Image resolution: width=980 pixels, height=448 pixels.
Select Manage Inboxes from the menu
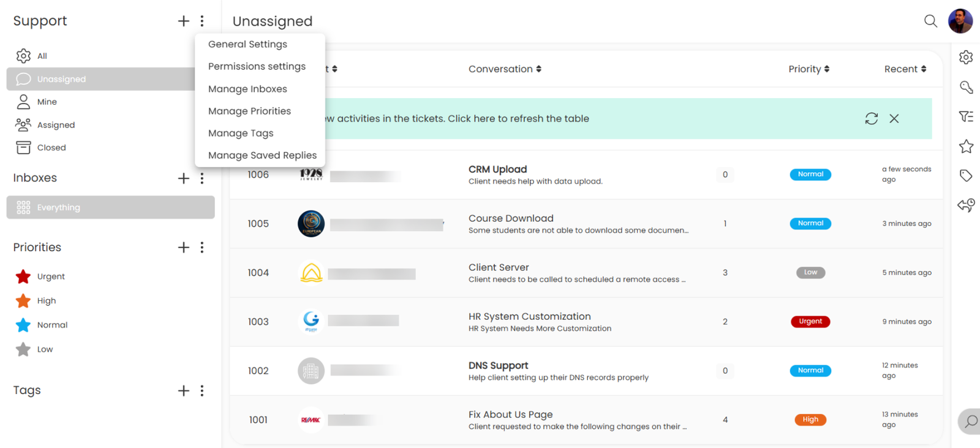(247, 89)
